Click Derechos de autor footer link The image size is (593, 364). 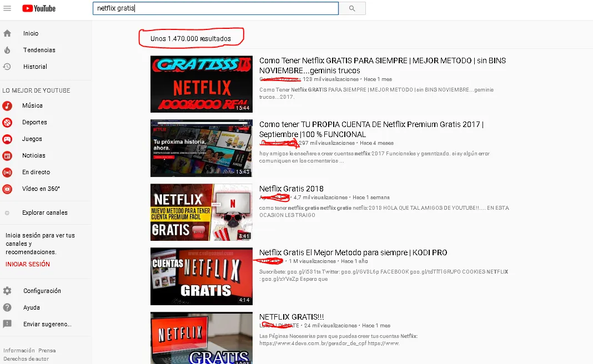tap(26, 358)
